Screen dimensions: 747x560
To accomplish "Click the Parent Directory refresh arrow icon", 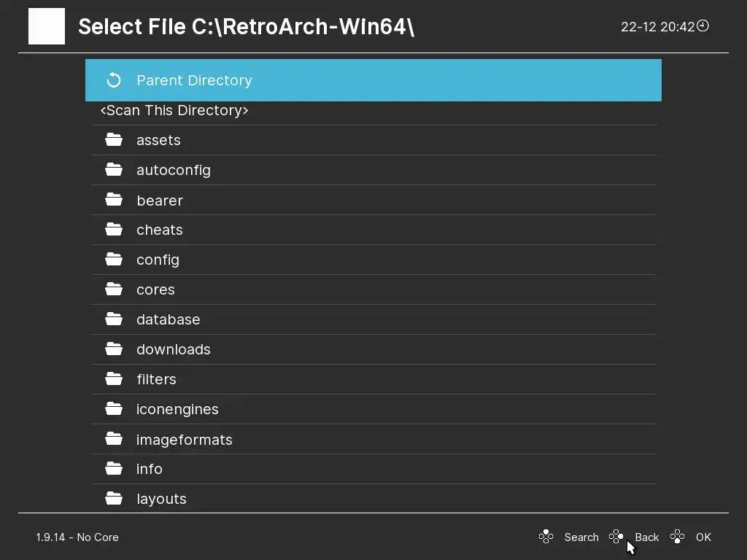I will [x=114, y=80].
